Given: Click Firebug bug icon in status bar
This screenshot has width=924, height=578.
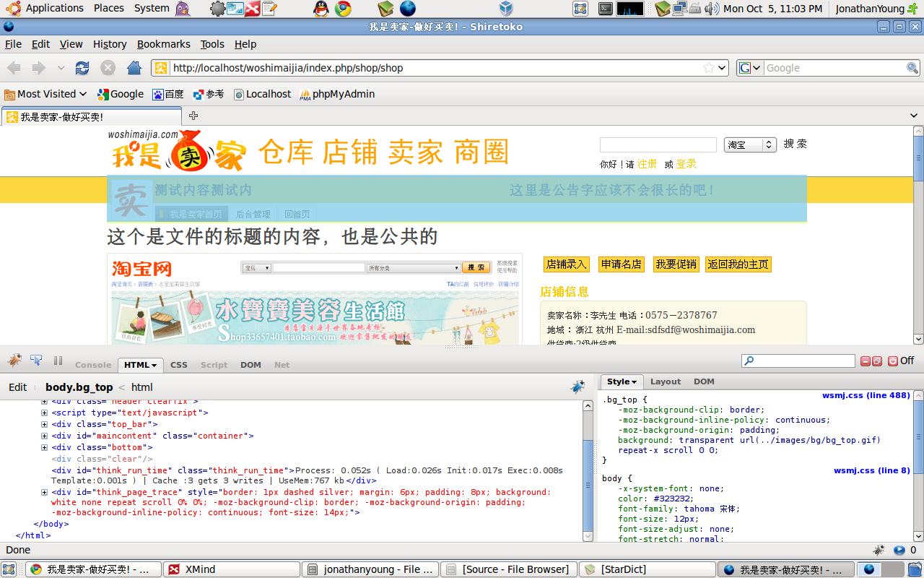Looking at the screenshot, I should pyautogui.click(x=879, y=550).
